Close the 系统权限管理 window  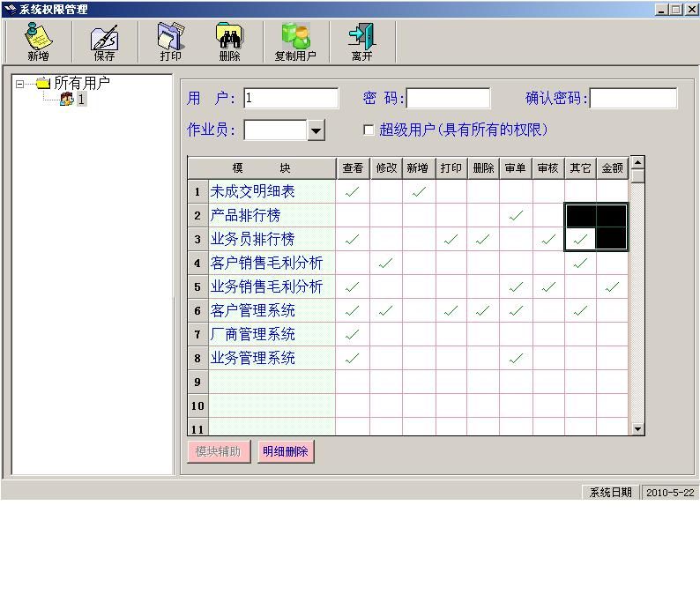click(692, 10)
